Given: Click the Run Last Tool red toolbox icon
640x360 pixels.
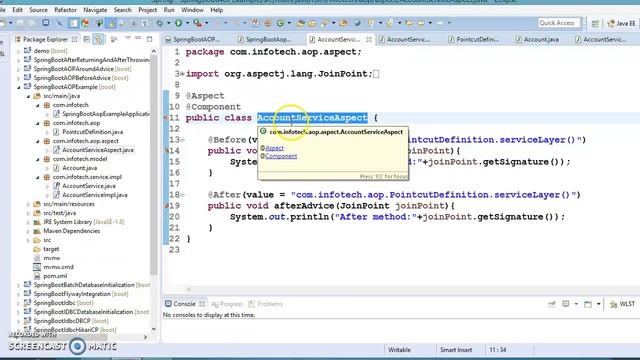Looking at the screenshot, I should pyautogui.click(x=197, y=23).
